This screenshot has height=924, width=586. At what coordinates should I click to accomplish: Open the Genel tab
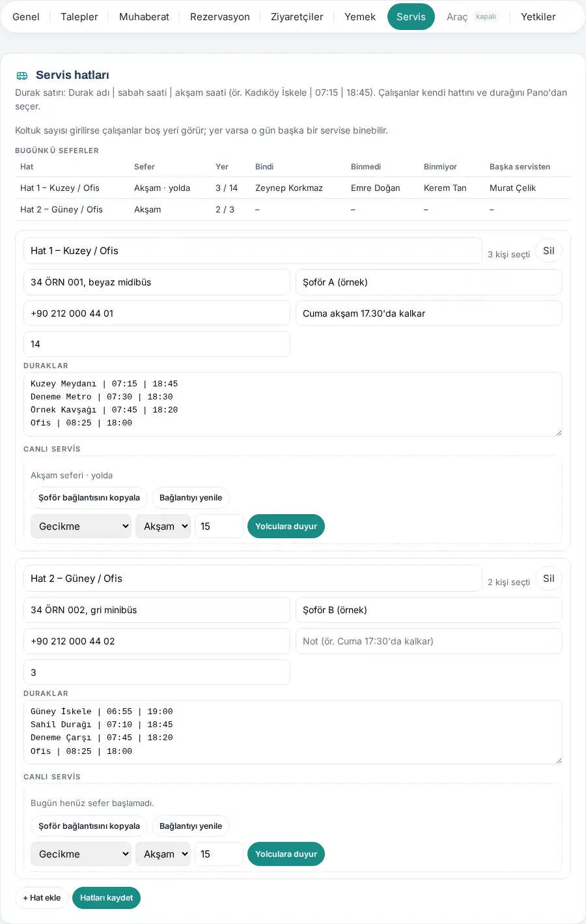26,17
